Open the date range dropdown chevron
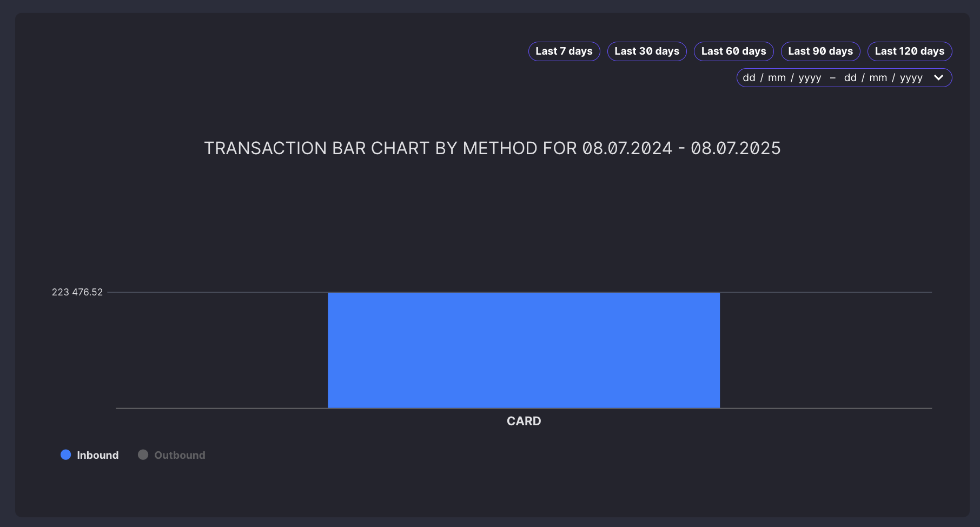This screenshot has height=527, width=980. tap(939, 78)
